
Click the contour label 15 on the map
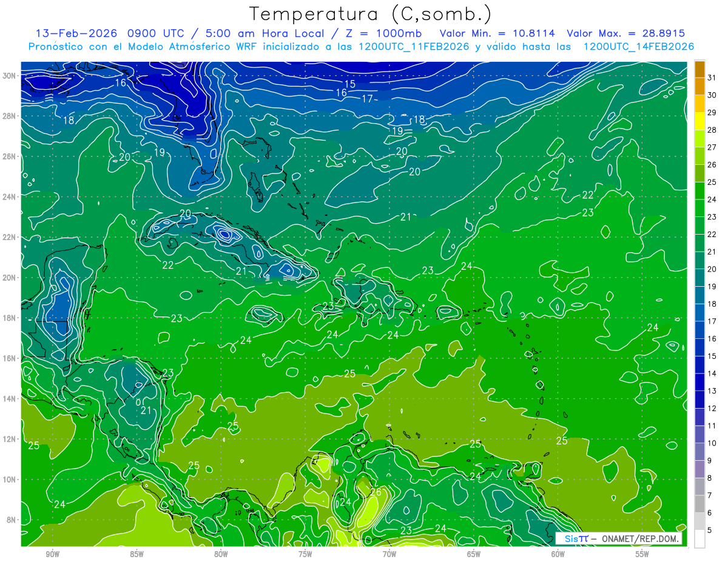(x=350, y=84)
